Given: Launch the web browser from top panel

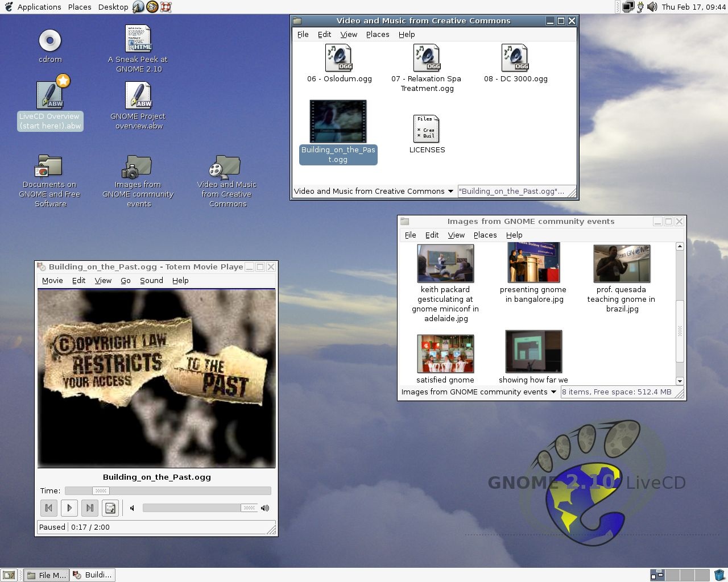Looking at the screenshot, I should point(138,7).
